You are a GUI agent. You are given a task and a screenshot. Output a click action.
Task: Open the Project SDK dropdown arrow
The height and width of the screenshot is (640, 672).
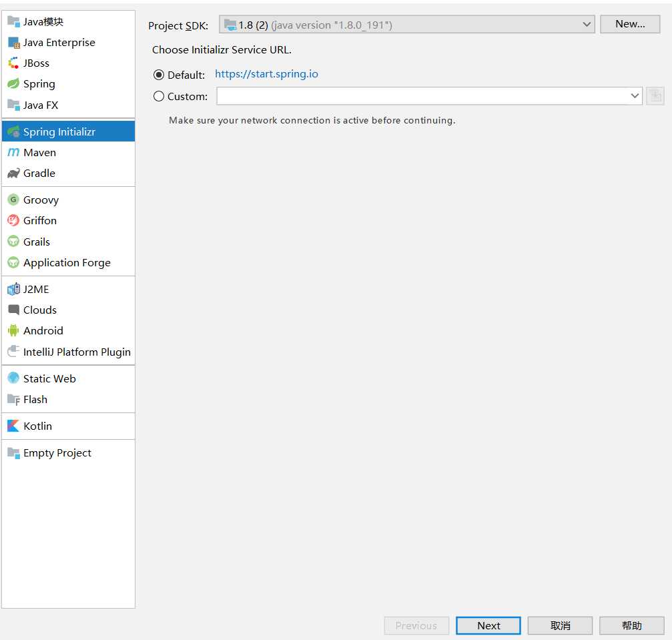coord(587,25)
